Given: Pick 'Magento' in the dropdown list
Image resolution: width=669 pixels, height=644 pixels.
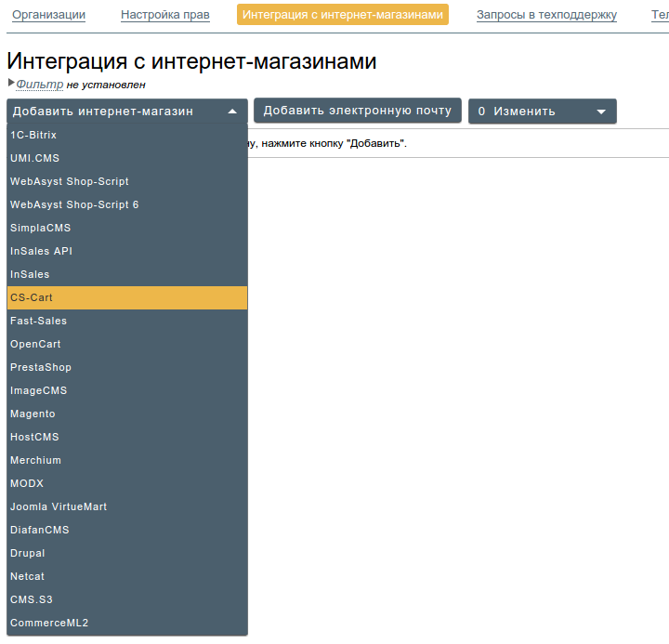Looking at the screenshot, I should pyautogui.click(x=33, y=414).
